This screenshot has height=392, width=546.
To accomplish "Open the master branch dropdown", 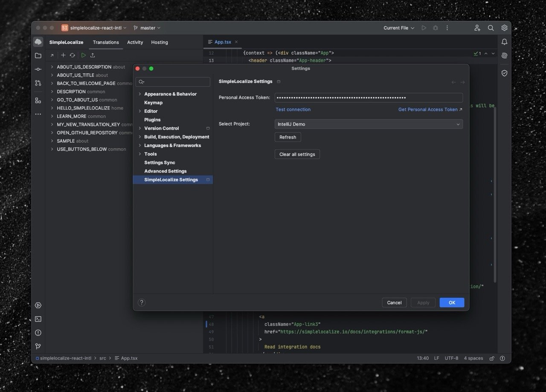I will (x=147, y=28).
